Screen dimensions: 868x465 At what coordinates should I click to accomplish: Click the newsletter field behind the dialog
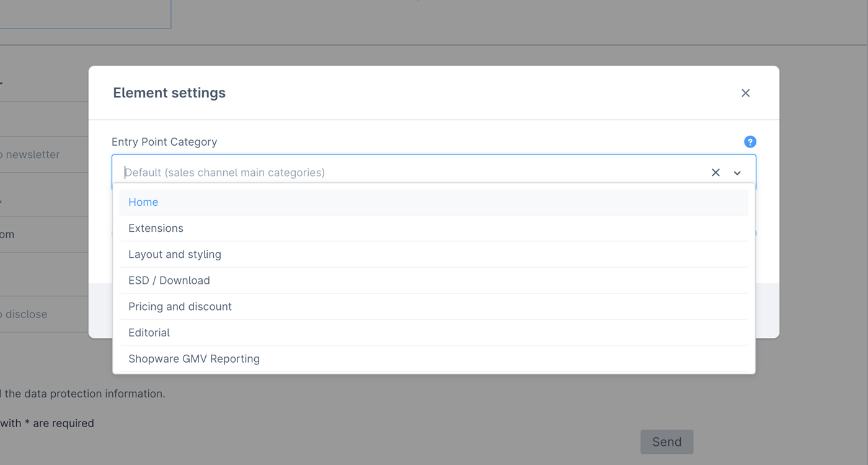click(x=37, y=155)
